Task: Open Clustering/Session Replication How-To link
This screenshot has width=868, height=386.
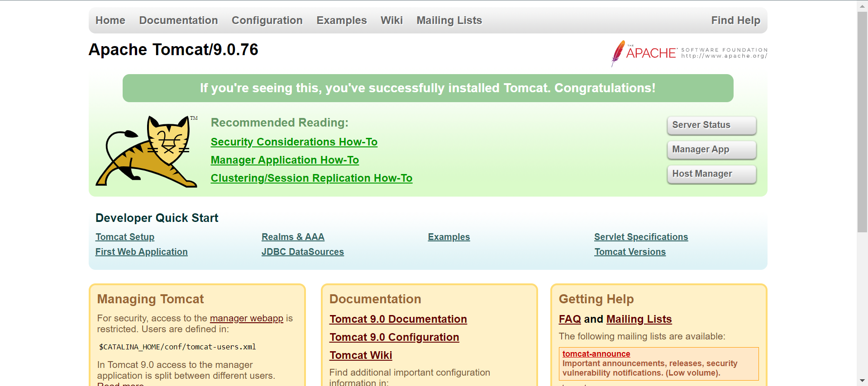Action: click(311, 178)
